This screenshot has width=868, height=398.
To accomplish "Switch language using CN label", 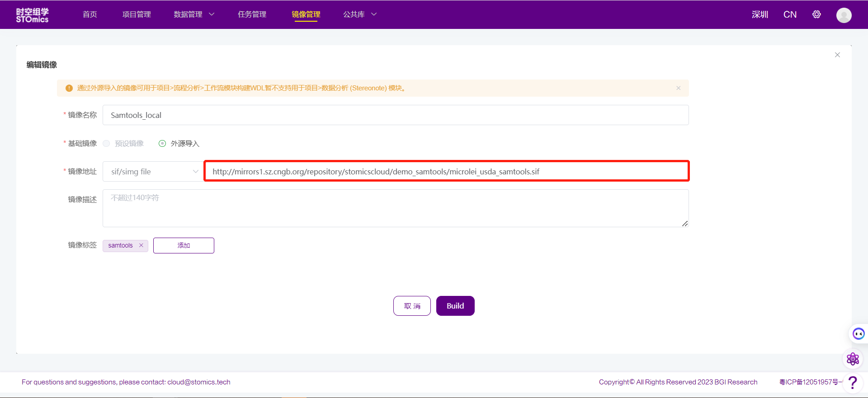I will (790, 14).
